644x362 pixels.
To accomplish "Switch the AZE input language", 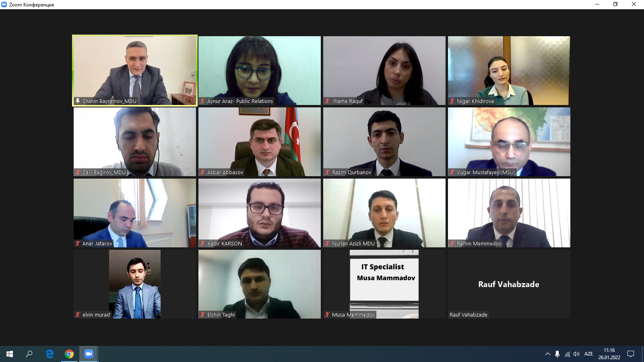I will tap(588, 354).
